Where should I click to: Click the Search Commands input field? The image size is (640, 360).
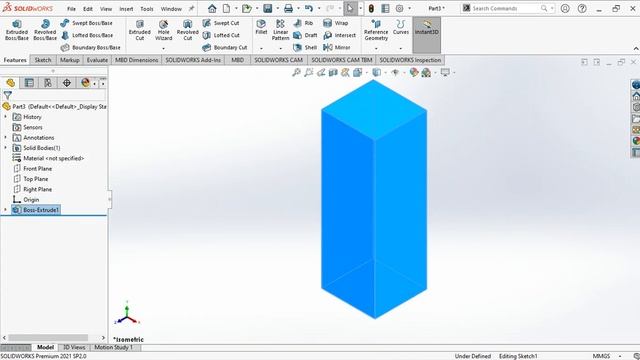[x=505, y=8]
